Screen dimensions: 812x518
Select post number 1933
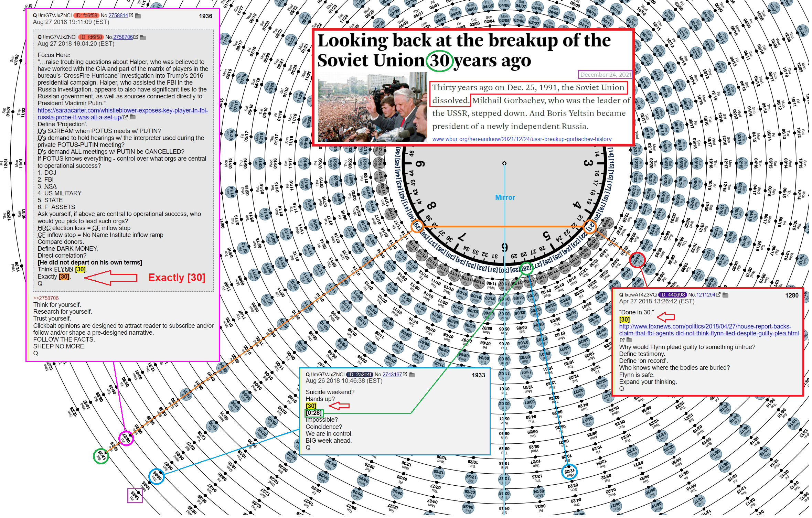478,375
